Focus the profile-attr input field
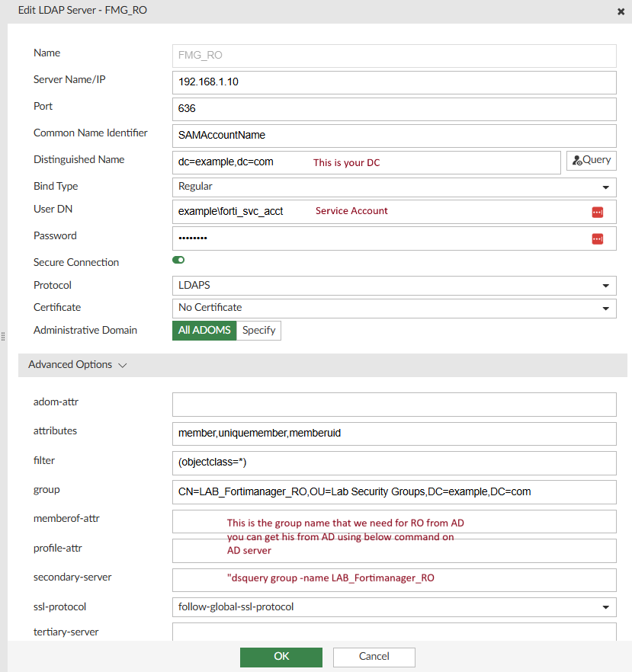 (394, 551)
